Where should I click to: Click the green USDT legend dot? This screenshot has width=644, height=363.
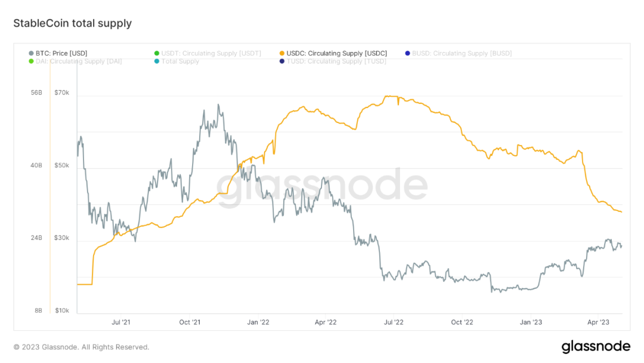pos(156,54)
